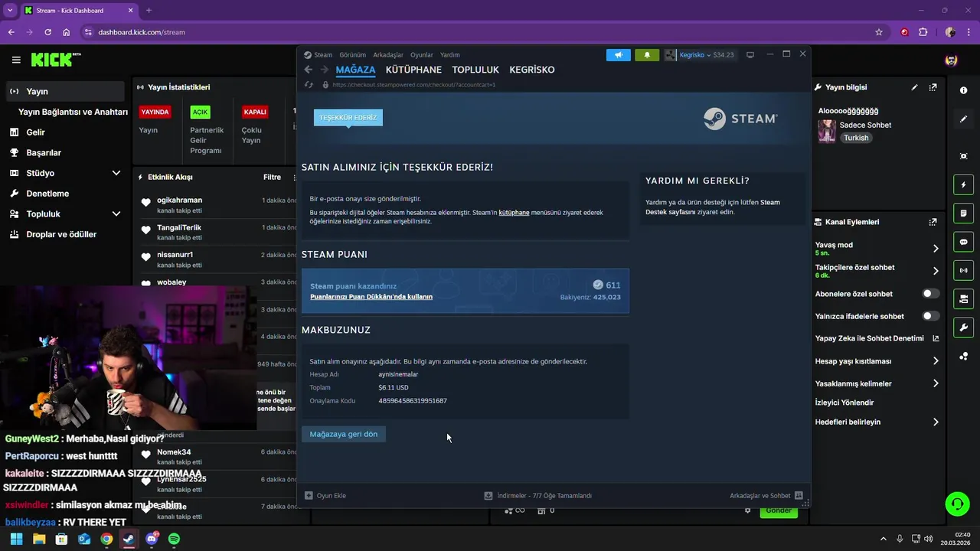
Task: Toggle Yalnızca ifadelerle sohbet switch
Action: pos(931,316)
